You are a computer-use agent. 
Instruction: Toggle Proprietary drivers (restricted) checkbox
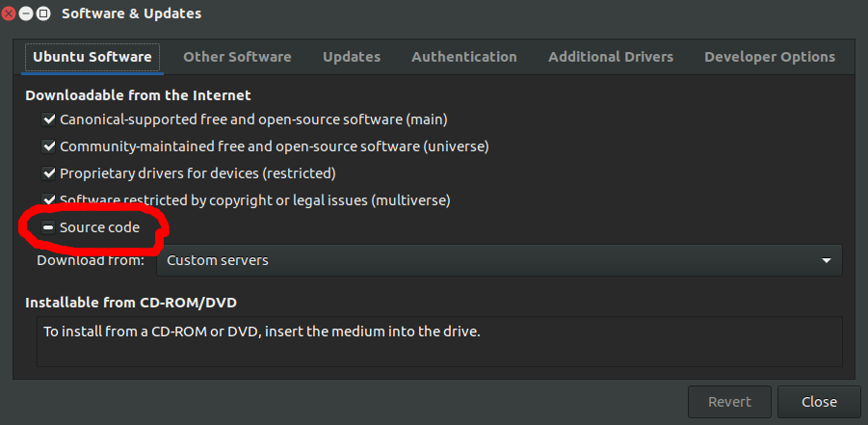point(49,173)
